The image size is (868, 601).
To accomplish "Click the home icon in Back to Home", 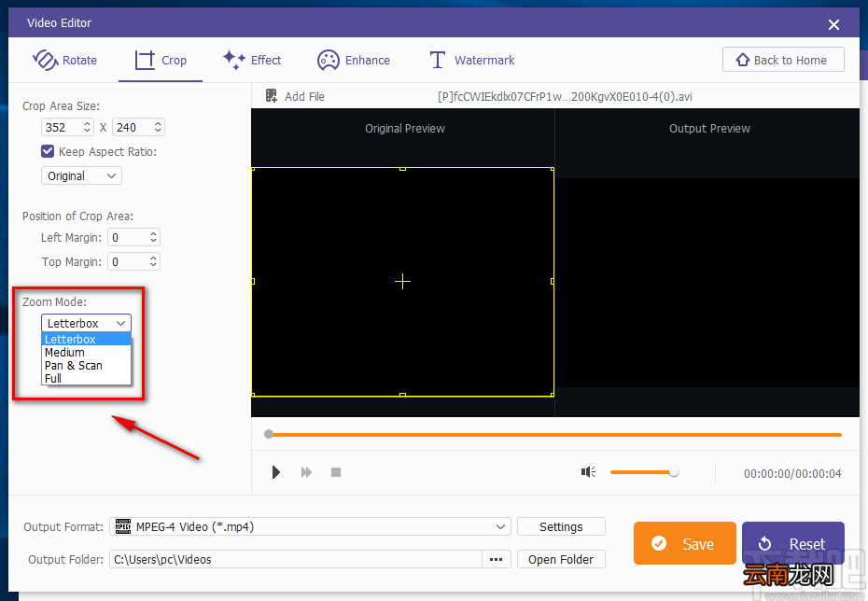I will [x=742, y=59].
